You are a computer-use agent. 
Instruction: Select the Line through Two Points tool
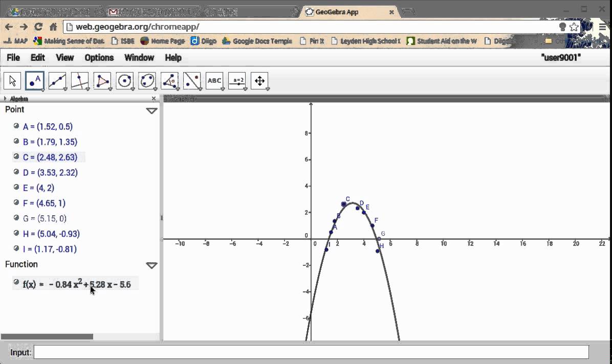57,81
